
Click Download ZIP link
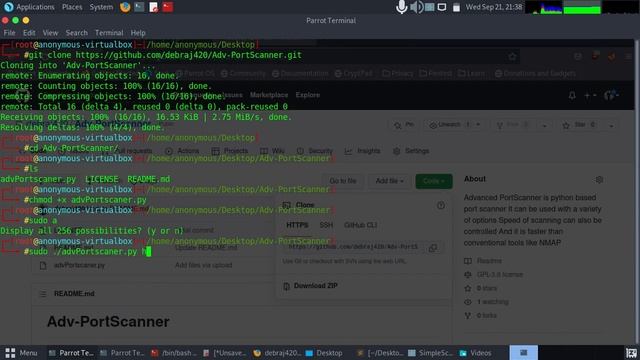[x=311, y=286]
